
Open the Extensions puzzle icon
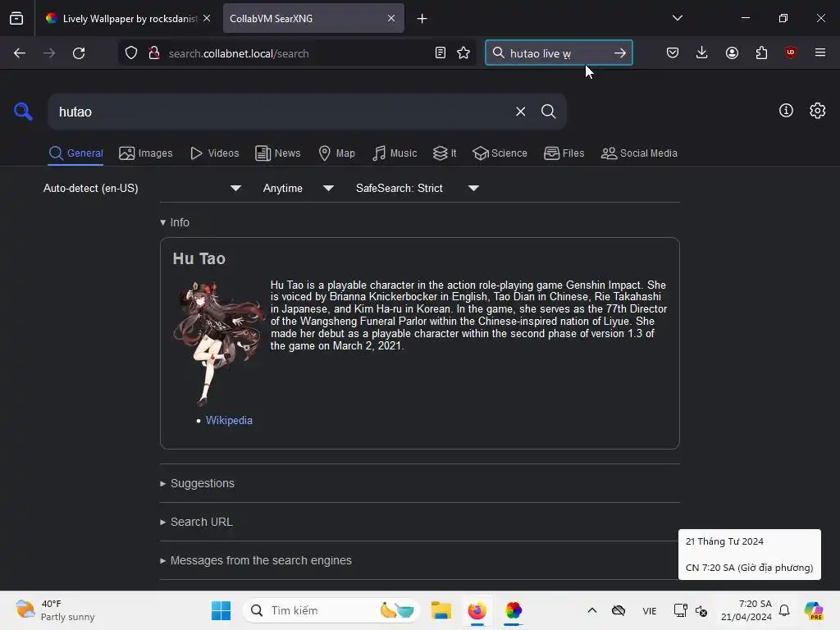click(761, 52)
